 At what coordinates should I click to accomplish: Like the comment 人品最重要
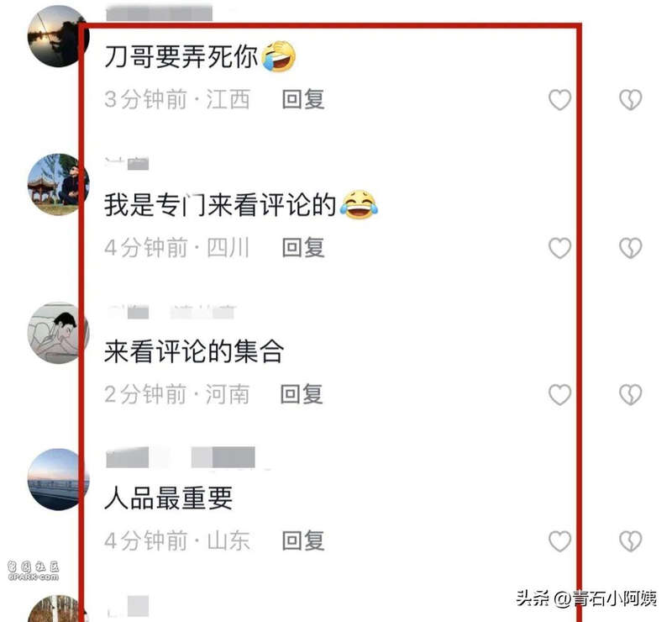pos(559,541)
